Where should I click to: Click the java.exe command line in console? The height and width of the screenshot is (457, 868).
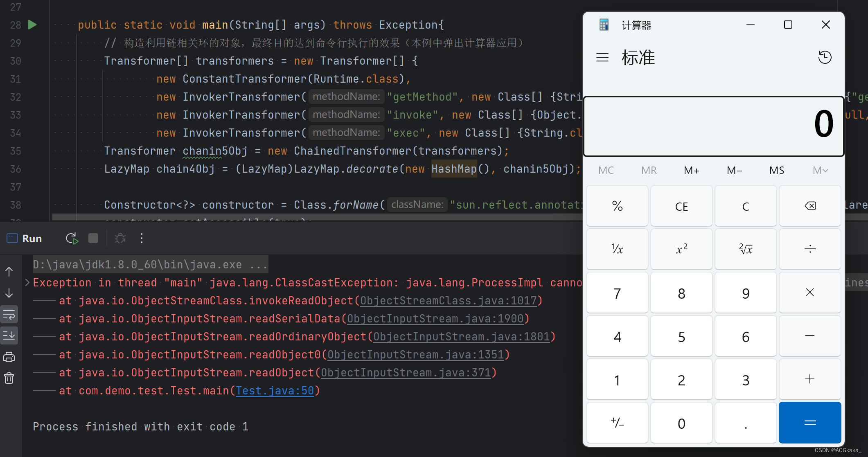pyautogui.click(x=150, y=265)
